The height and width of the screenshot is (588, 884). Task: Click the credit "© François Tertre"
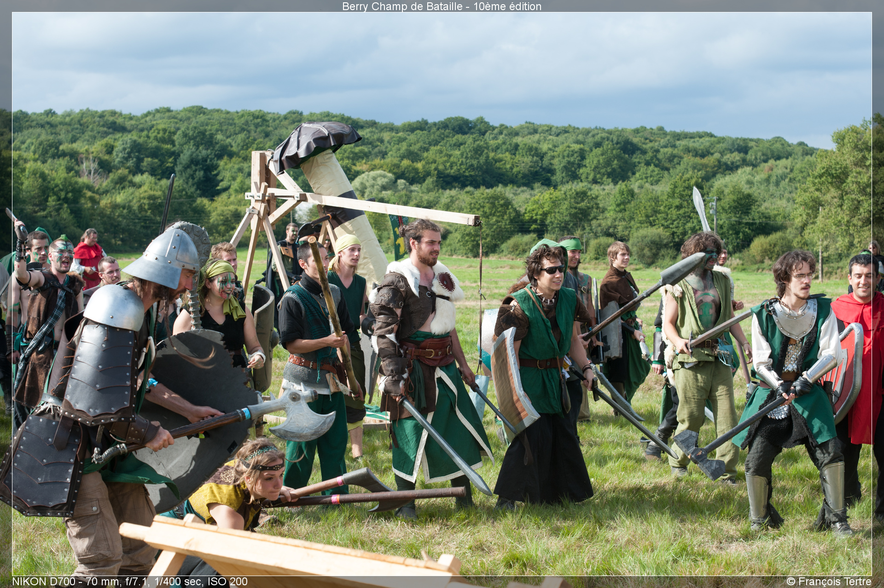(x=829, y=582)
